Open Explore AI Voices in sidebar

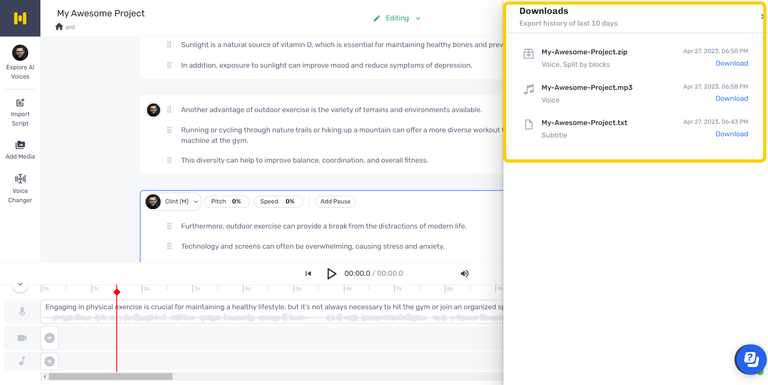pyautogui.click(x=20, y=62)
